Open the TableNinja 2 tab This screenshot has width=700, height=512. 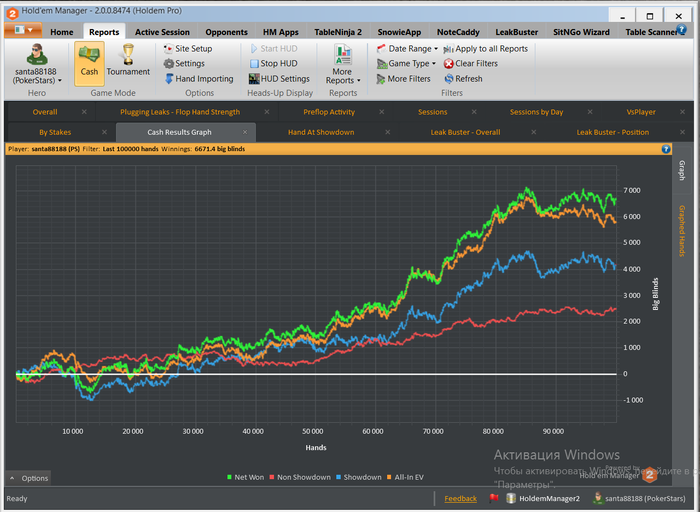coord(338,32)
